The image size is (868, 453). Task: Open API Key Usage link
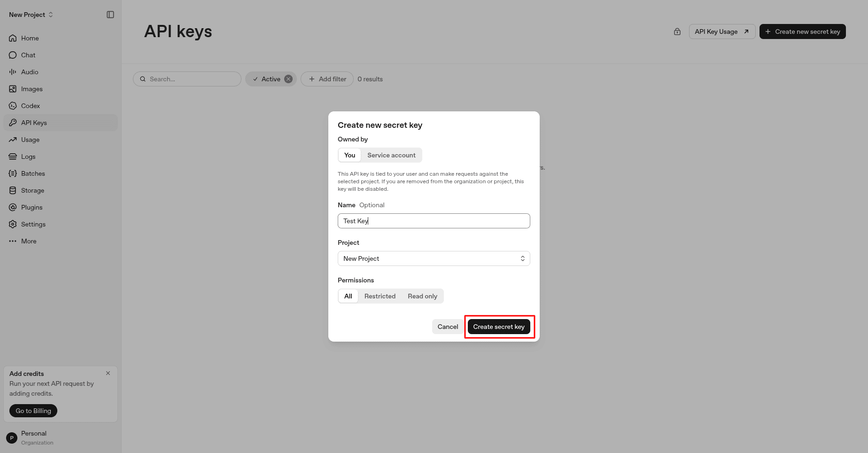722,31
